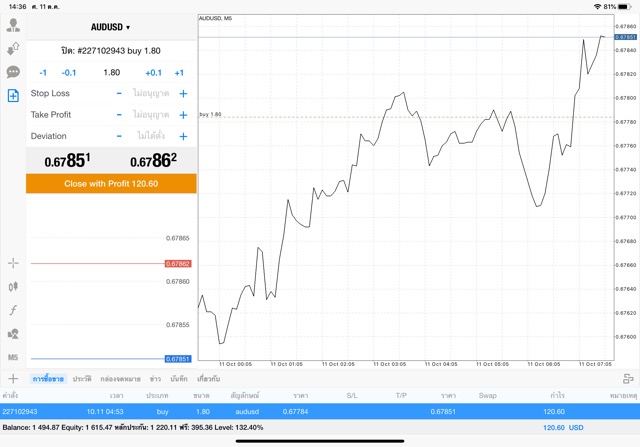Select order row 227102943

(320, 411)
